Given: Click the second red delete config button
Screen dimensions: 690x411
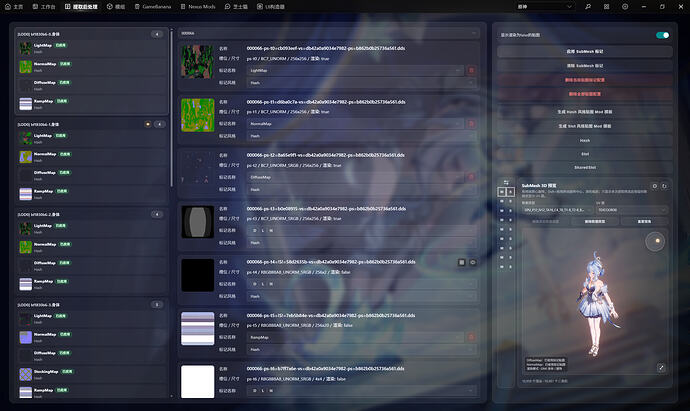Looking at the screenshot, I should point(585,94).
